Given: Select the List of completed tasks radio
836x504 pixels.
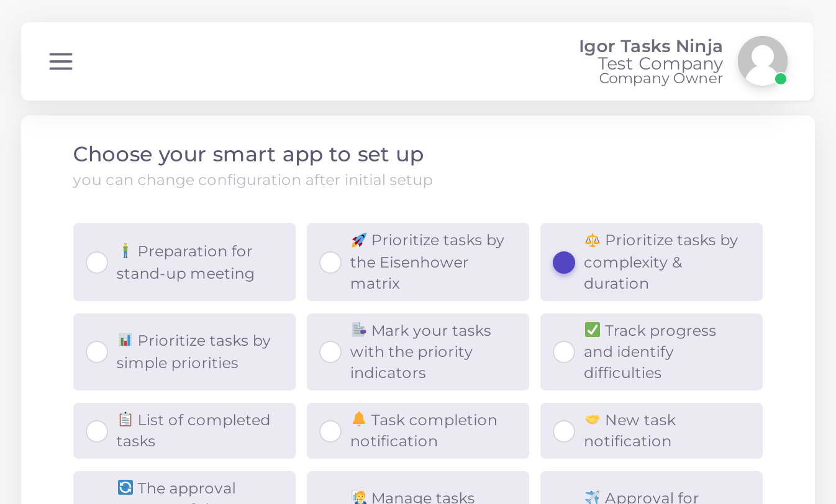Looking at the screenshot, I should [97, 431].
